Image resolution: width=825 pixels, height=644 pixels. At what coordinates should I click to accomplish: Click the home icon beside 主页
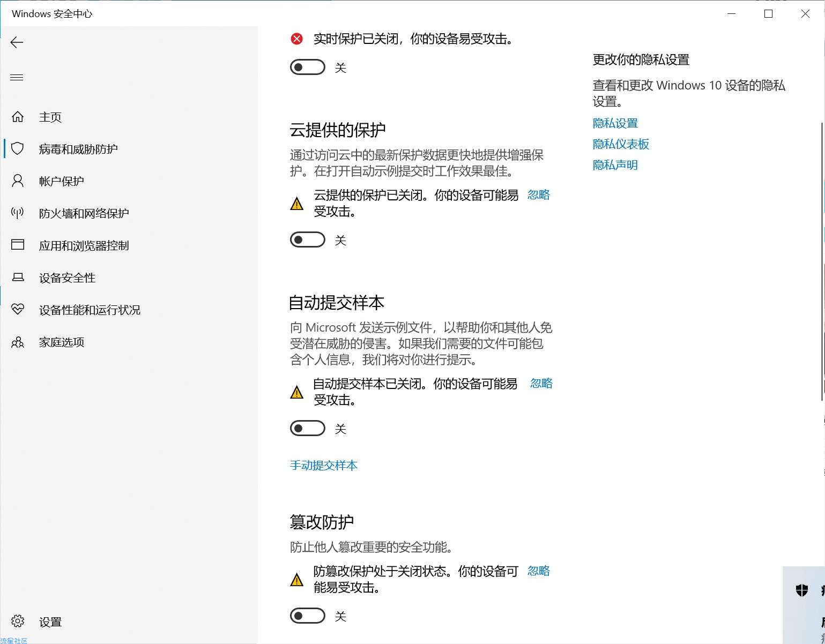18,116
